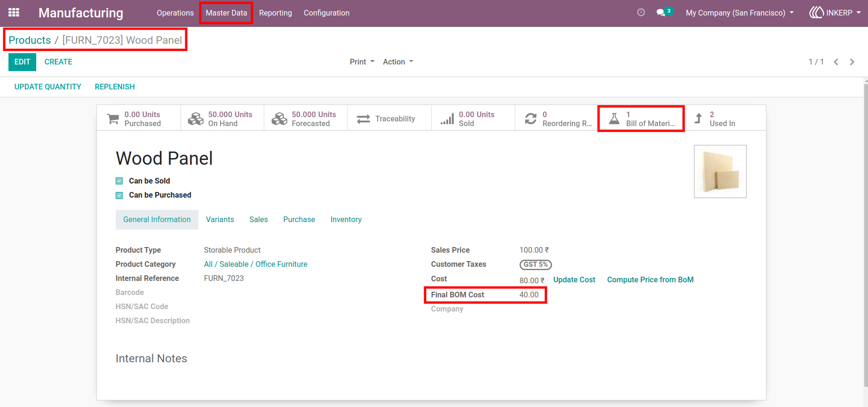
Task: Toggle the Can be Sold checkbox
Action: (x=119, y=181)
